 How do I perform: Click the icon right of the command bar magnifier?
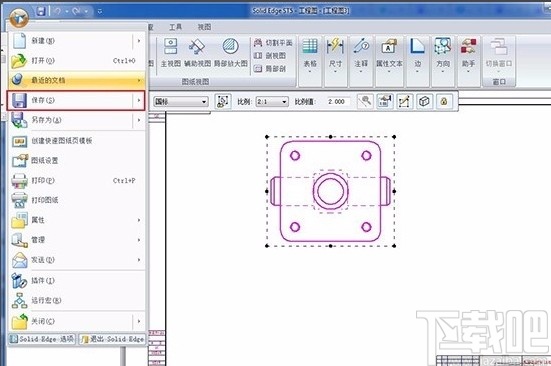(385, 102)
